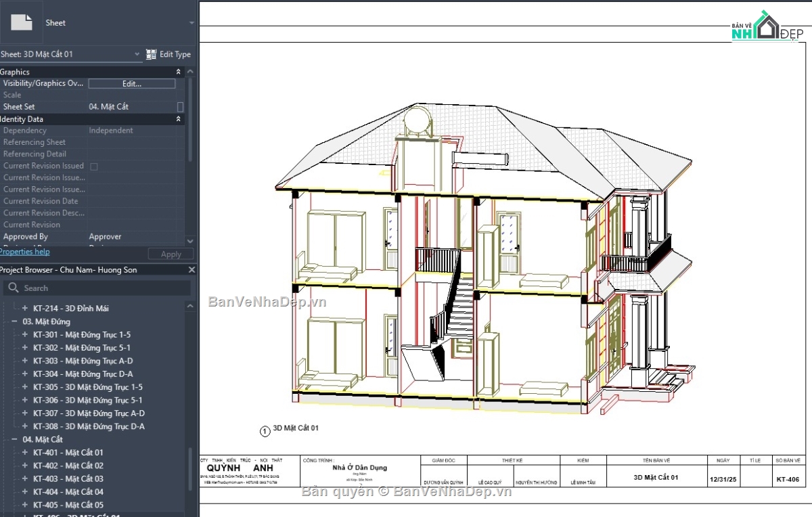This screenshot has width=812, height=517.
Task: Click the QUỲNH ANH company name in title block
Action: pos(240,468)
